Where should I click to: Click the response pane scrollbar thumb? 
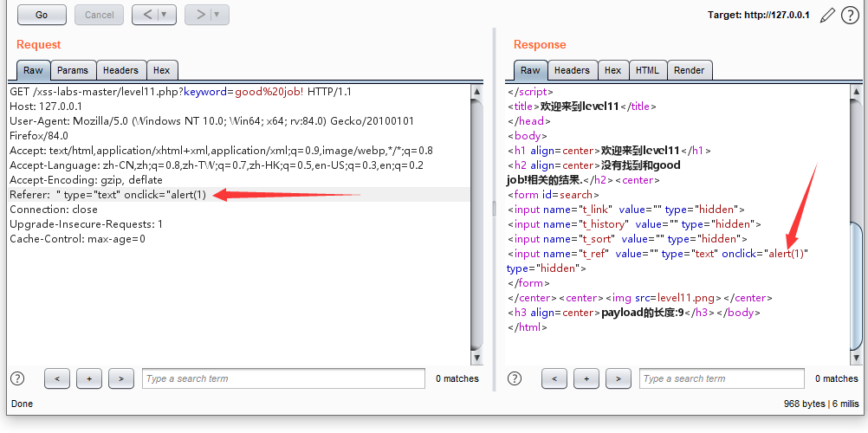tap(856, 287)
